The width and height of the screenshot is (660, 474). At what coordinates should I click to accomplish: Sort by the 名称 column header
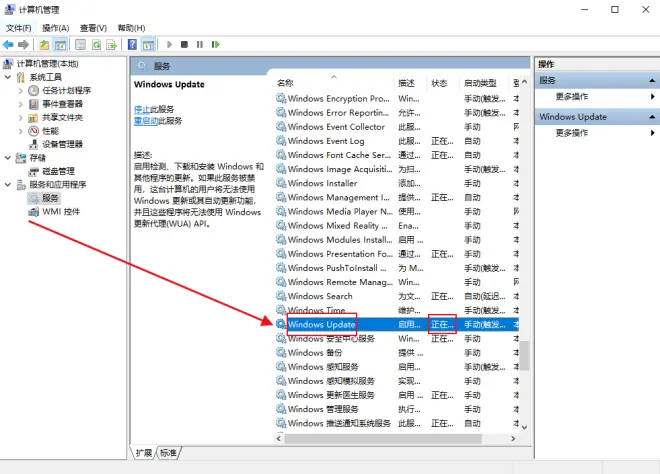tap(334, 83)
